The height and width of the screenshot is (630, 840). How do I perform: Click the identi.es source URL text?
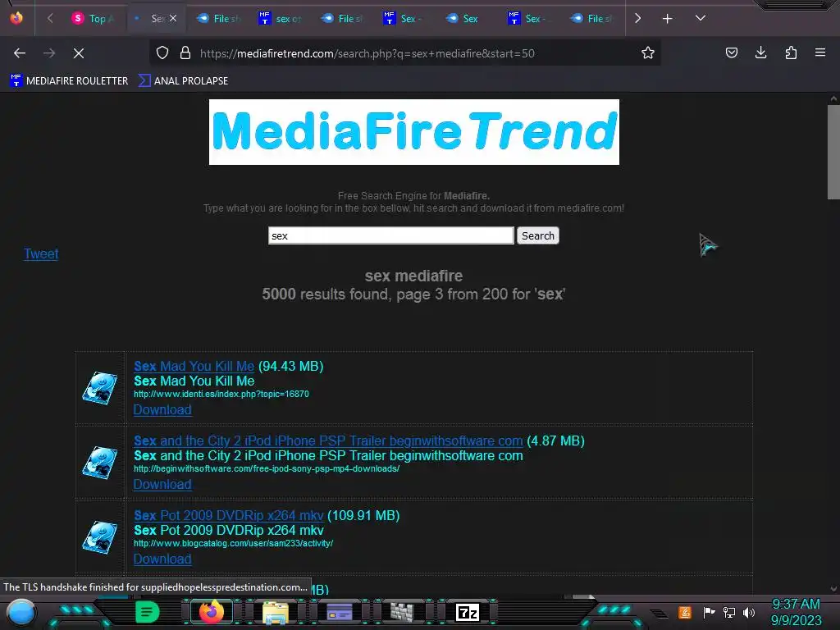pos(221,394)
